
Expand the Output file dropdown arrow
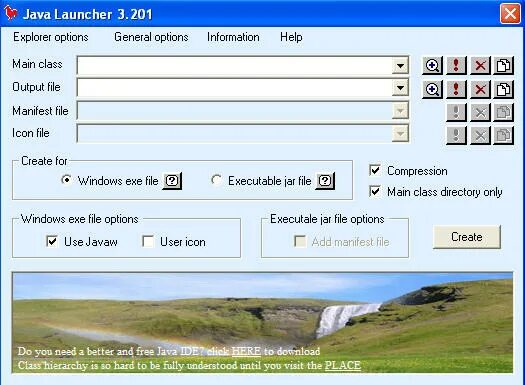pos(400,88)
